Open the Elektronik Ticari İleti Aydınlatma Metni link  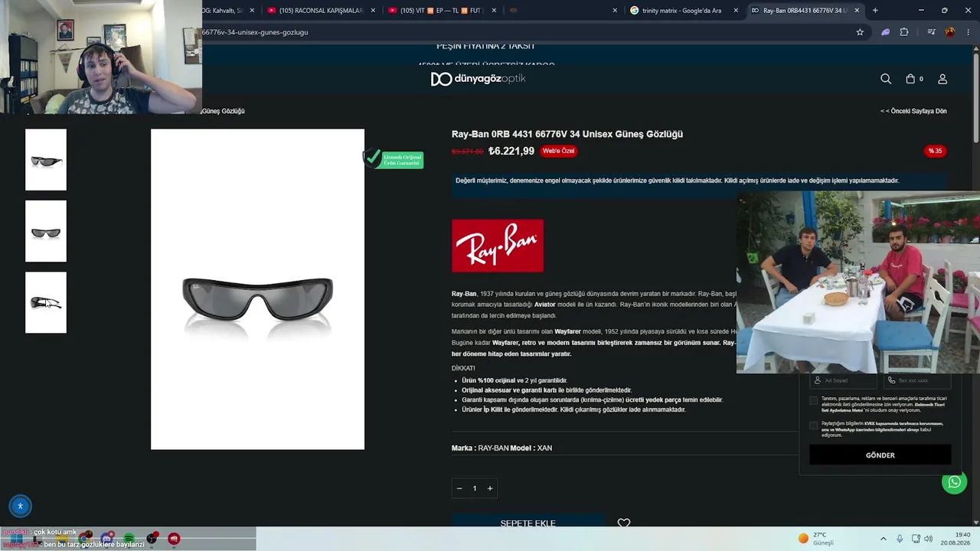(884, 407)
